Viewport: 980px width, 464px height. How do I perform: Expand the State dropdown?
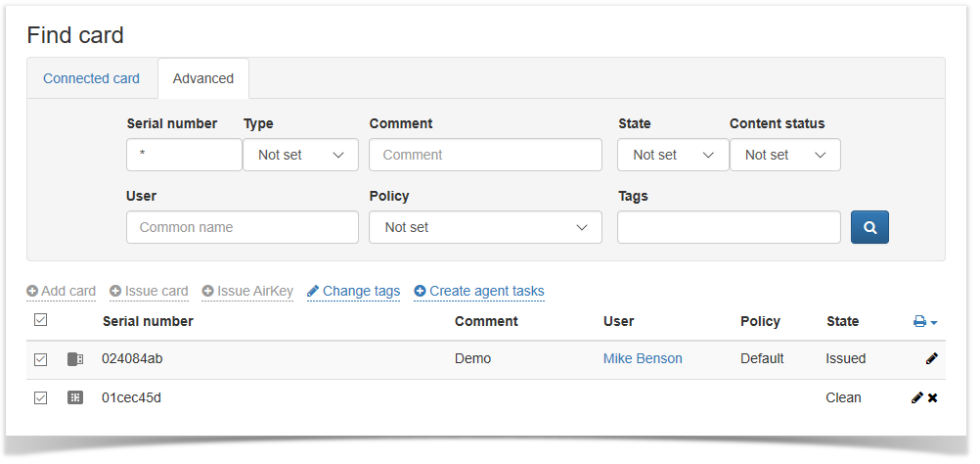point(673,155)
